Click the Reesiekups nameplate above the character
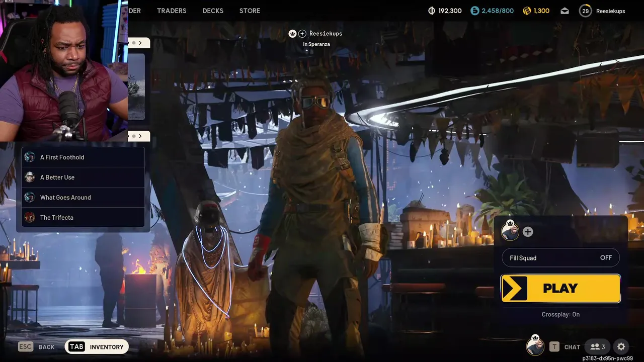 (326, 34)
